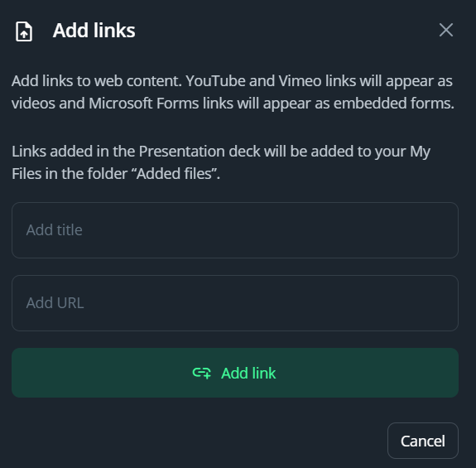
Task: Click the green Add link button
Action: [x=235, y=373]
